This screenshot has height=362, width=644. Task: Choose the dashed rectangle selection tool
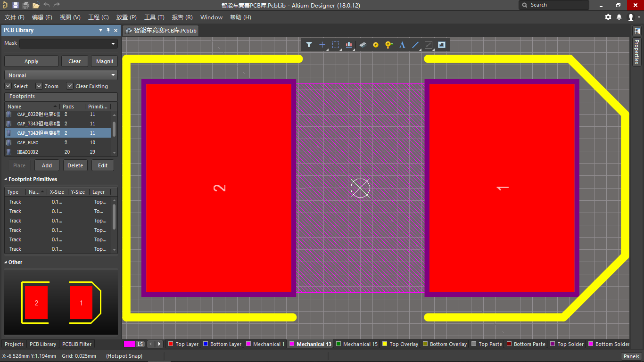tap(336, 45)
